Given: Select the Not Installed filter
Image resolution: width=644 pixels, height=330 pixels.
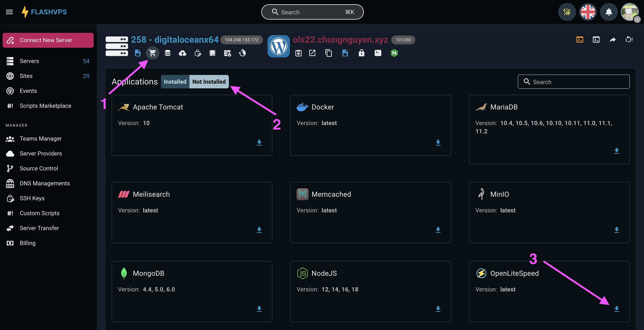Looking at the screenshot, I should pyautogui.click(x=209, y=82).
